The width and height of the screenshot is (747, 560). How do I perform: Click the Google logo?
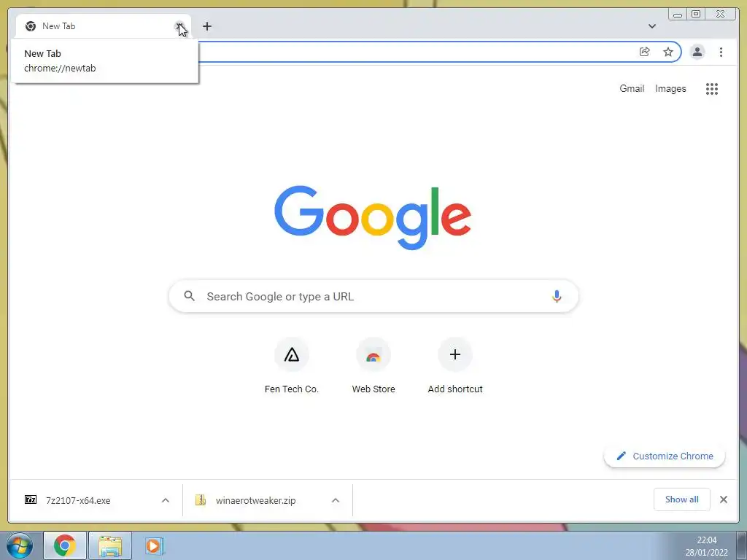(x=373, y=218)
